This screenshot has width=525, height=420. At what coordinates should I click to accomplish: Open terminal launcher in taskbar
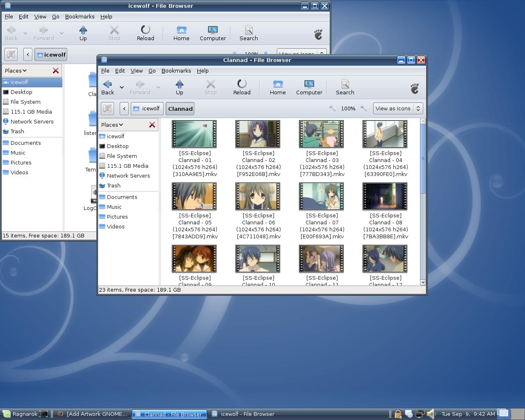click(x=43, y=414)
